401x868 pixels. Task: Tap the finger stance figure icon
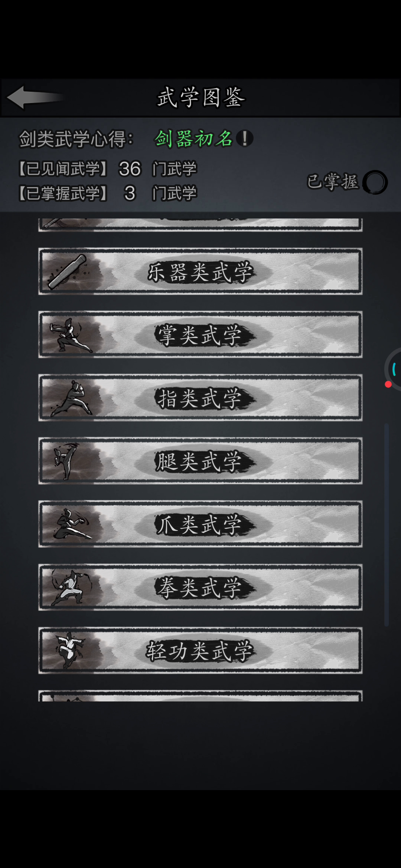click(x=71, y=398)
